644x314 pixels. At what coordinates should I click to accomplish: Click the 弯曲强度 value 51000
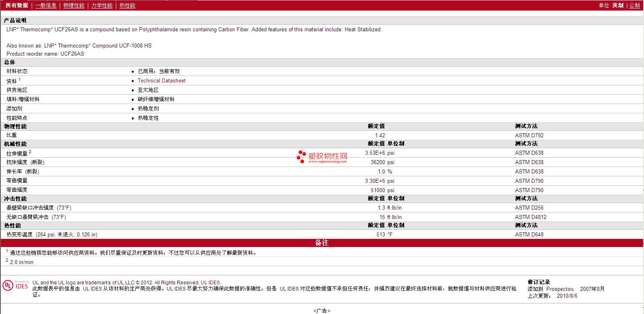point(378,190)
